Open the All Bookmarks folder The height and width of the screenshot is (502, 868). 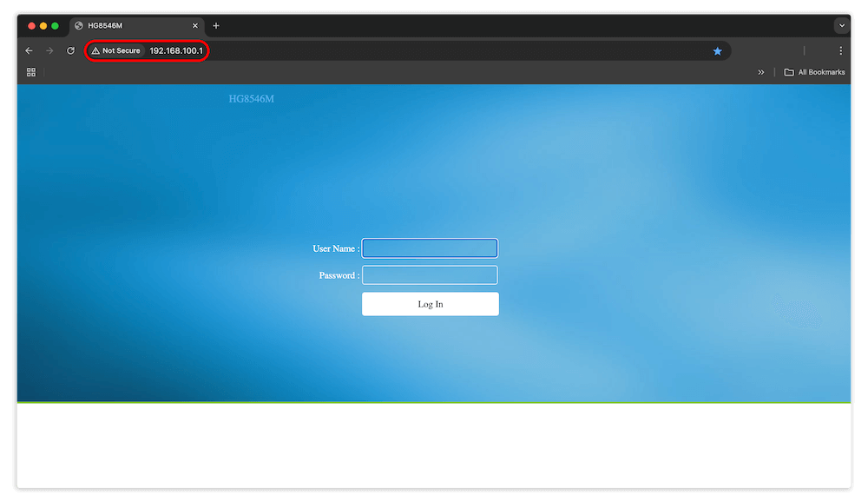pyautogui.click(x=814, y=72)
